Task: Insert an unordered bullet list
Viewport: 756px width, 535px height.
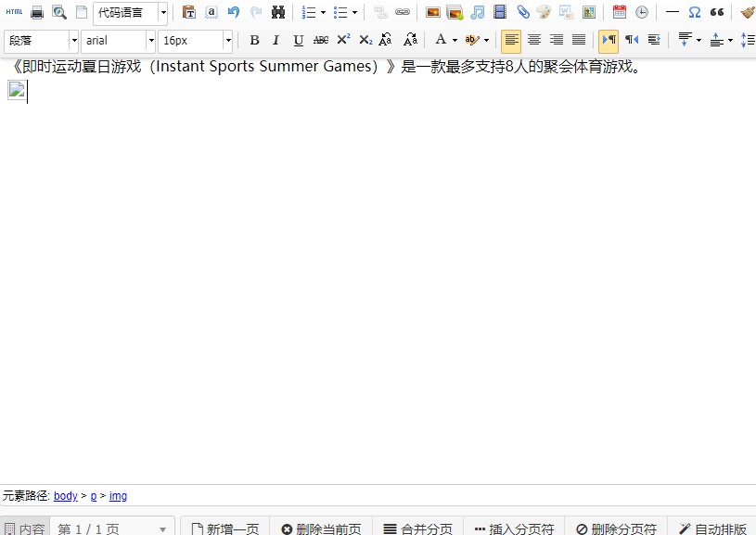Action: [340, 12]
